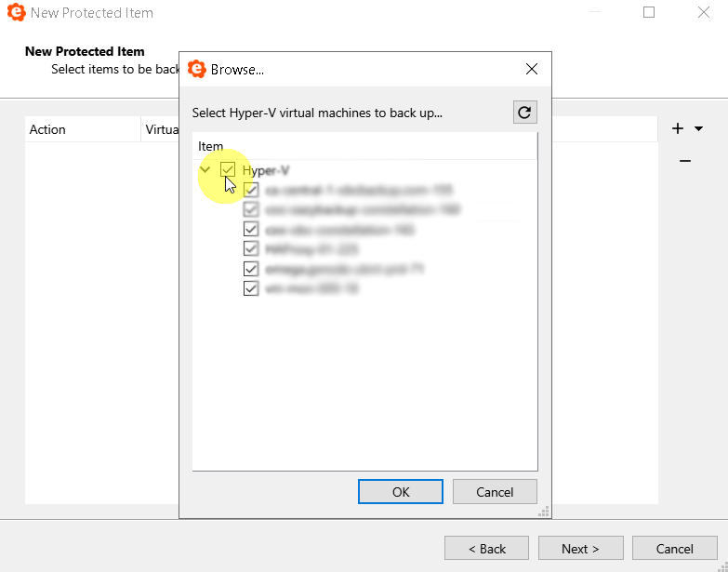Click the app logo in Browse title bar
Image resolution: width=728 pixels, height=572 pixels.
(x=196, y=69)
